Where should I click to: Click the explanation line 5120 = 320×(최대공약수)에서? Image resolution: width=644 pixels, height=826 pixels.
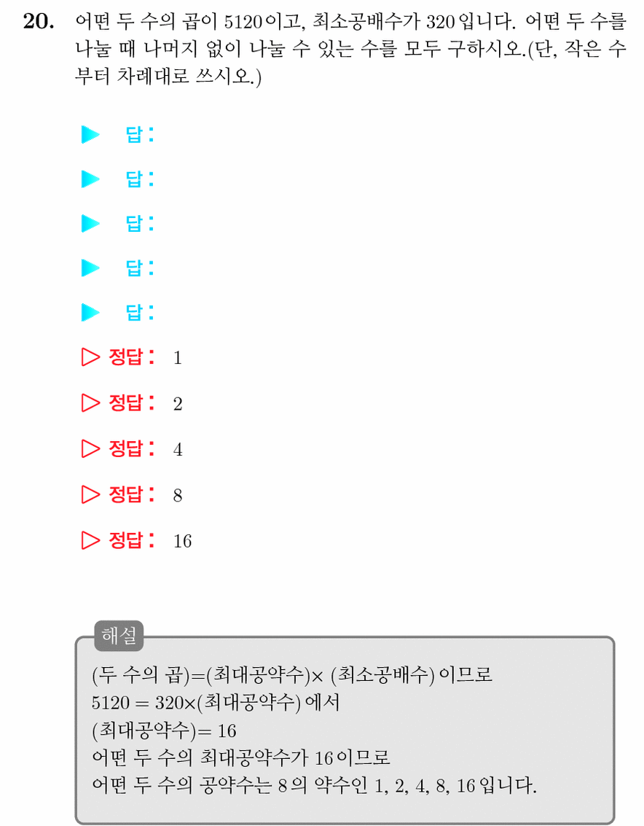tap(216, 702)
